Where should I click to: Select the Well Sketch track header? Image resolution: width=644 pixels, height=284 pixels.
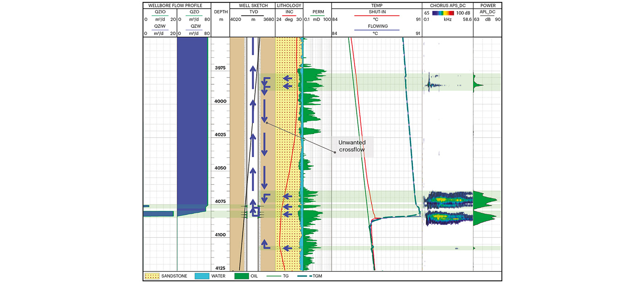point(252,5)
